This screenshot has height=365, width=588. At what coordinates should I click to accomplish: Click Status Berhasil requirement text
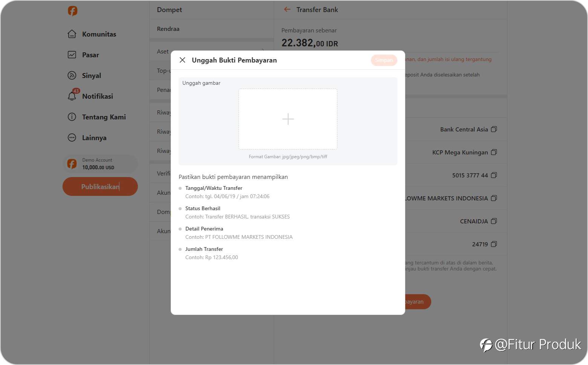(x=203, y=208)
